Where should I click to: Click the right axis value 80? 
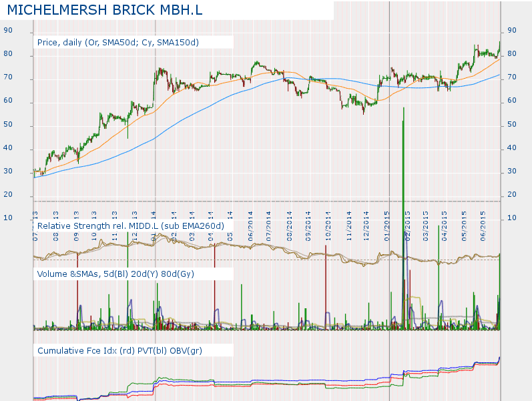512,53
